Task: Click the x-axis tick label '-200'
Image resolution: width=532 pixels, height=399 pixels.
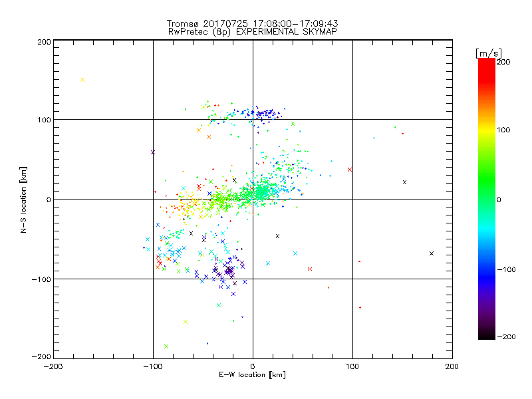Action: [x=53, y=366]
